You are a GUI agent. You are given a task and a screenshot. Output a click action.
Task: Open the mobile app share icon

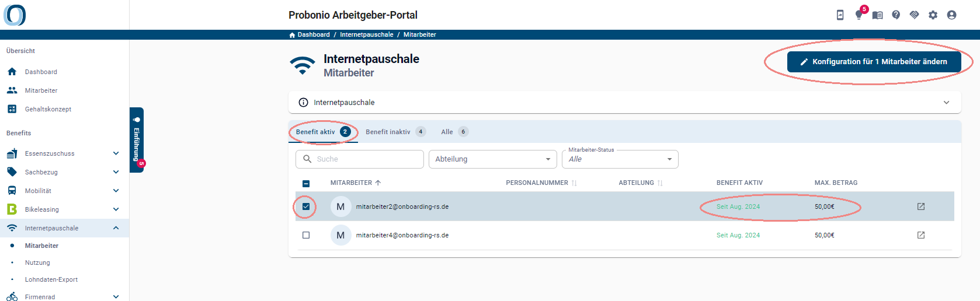point(840,15)
